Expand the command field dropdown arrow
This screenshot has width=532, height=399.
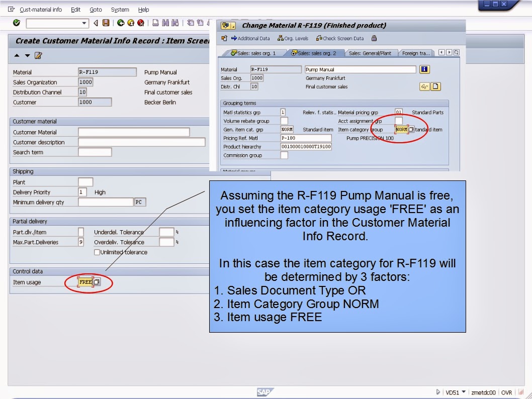[84, 23]
